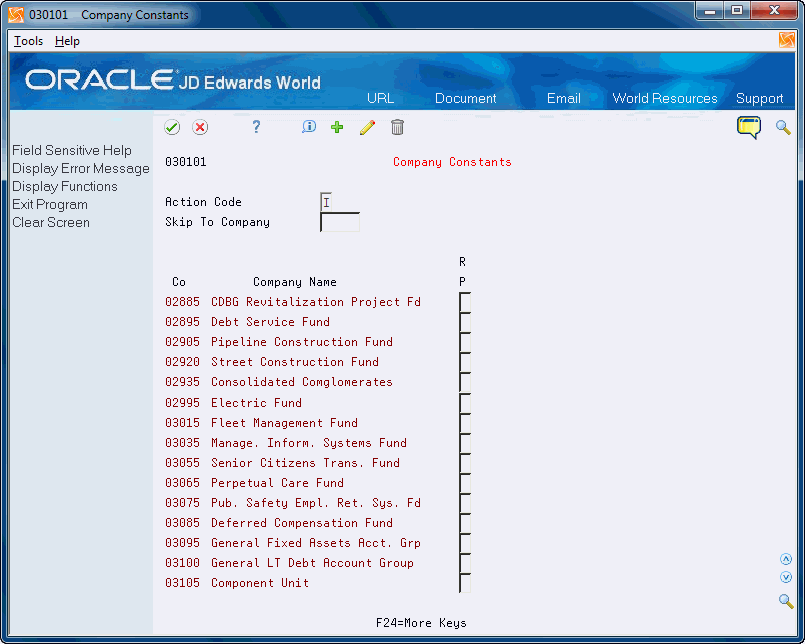The width and height of the screenshot is (805, 644).
Task: Click Pipeline Construction Fund name
Action: pyautogui.click(x=302, y=342)
